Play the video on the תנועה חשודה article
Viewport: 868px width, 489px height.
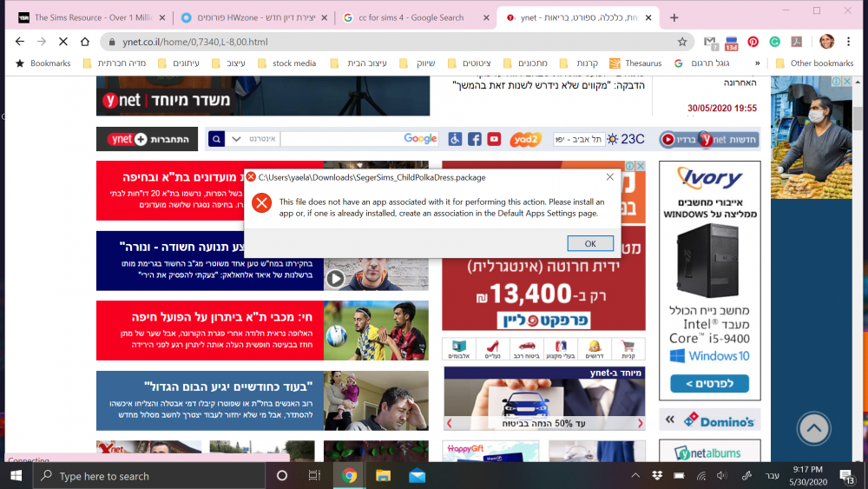pyautogui.click(x=335, y=279)
